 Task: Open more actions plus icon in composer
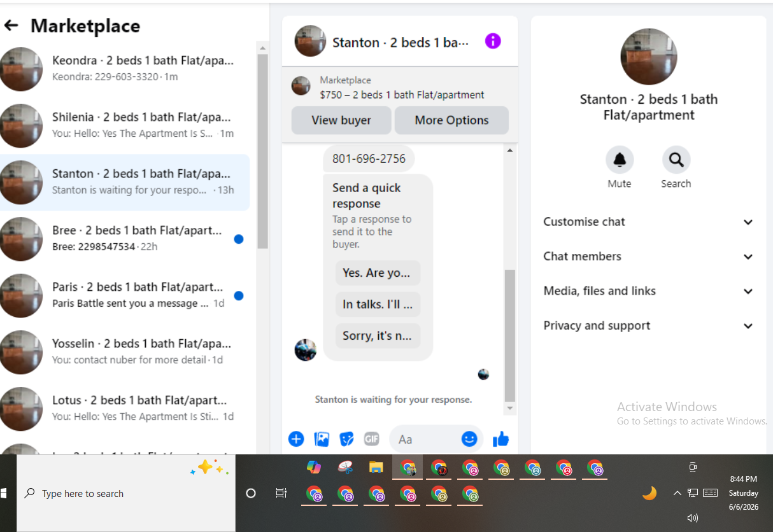click(x=296, y=438)
